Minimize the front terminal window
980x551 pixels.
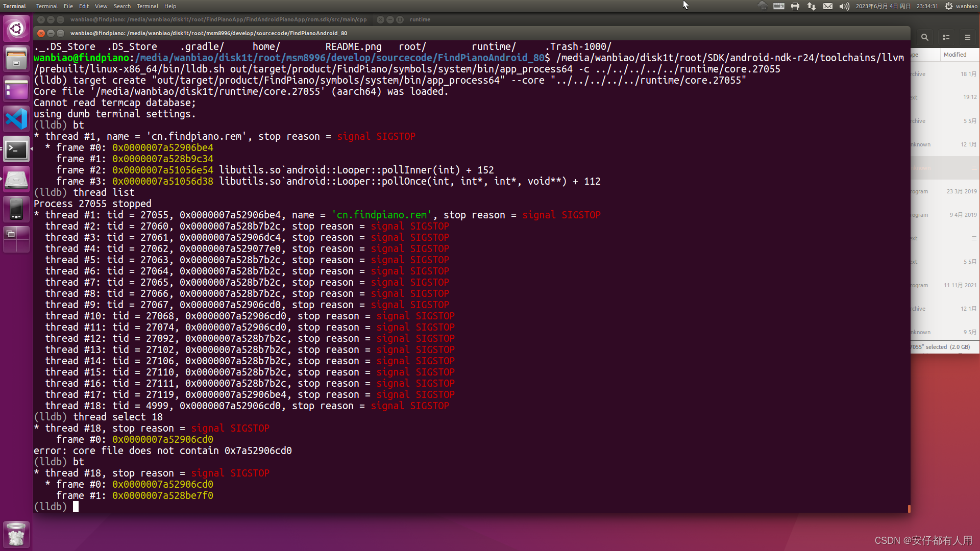coord(51,33)
